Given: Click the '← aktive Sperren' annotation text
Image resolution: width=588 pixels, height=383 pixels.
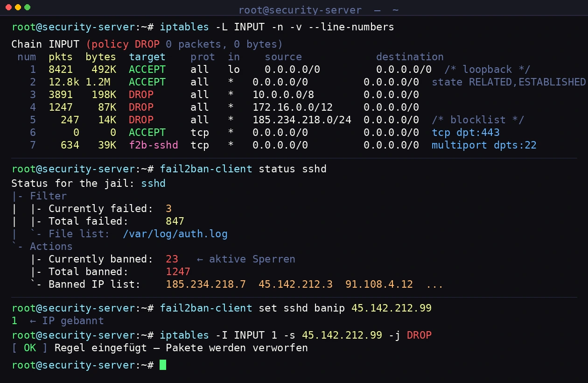Looking at the screenshot, I should (246, 259).
